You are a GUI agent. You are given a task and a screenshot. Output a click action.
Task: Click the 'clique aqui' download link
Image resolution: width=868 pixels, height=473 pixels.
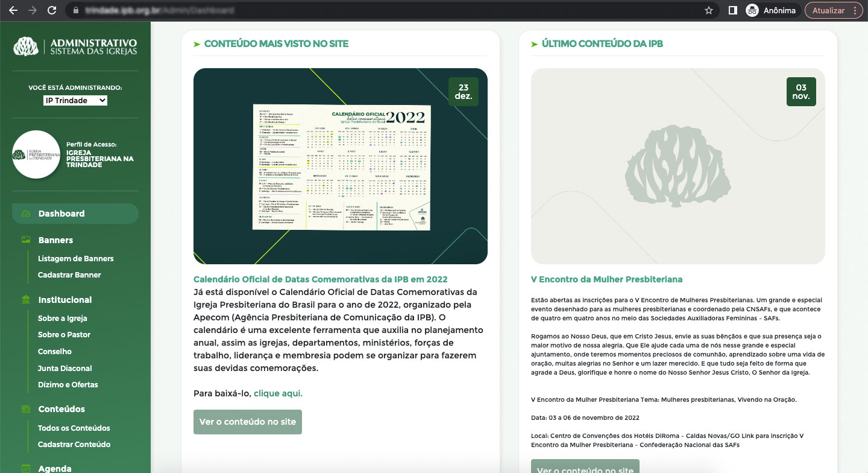[x=278, y=393]
